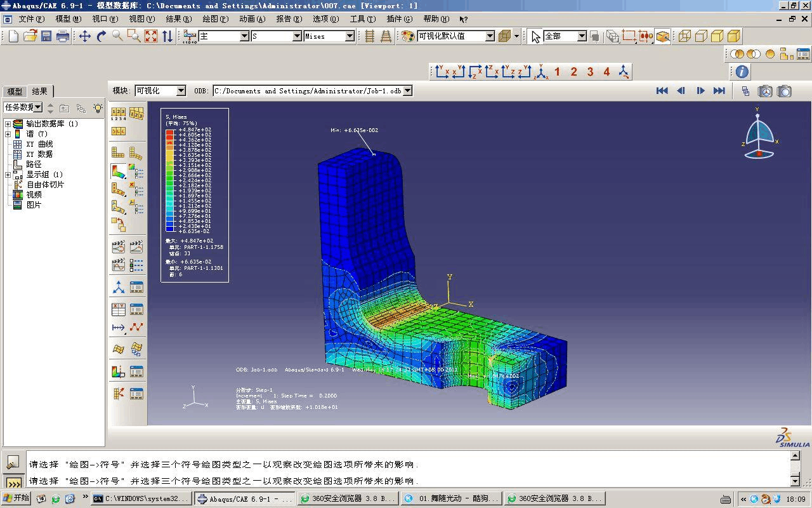Viewport: 812px width, 508px height.
Task: Open the Create XY Data tool
Action: point(119,309)
